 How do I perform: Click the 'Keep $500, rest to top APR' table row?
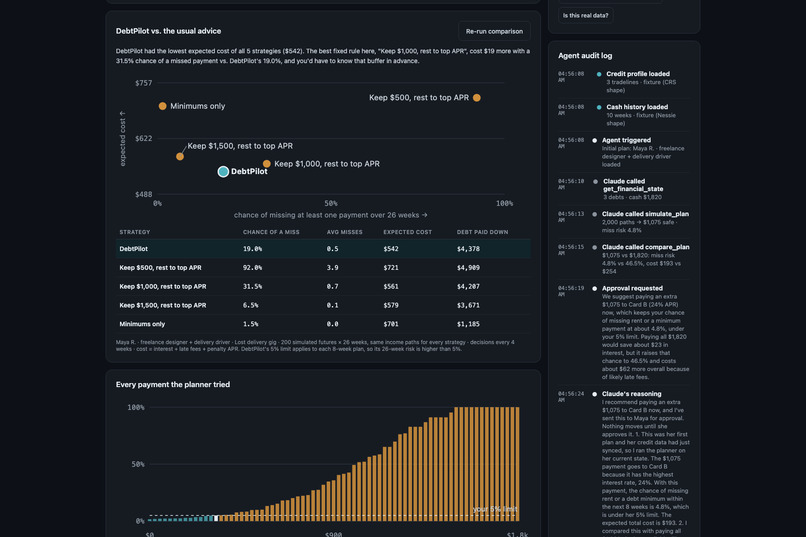[x=323, y=268]
